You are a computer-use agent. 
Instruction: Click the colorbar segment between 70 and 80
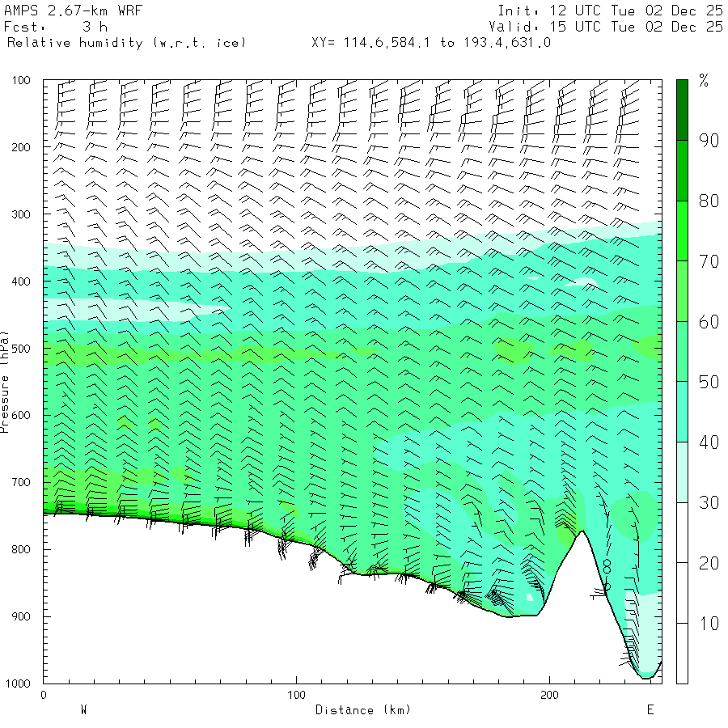pos(682,231)
